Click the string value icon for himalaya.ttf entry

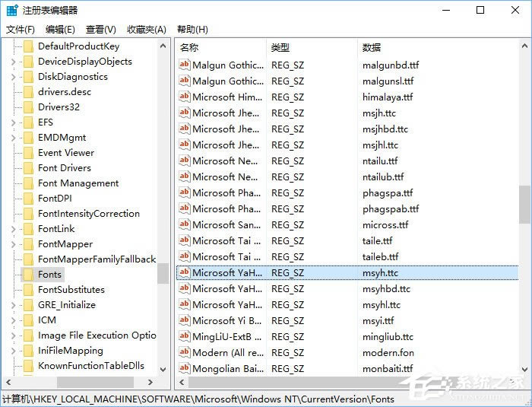[x=184, y=97]
